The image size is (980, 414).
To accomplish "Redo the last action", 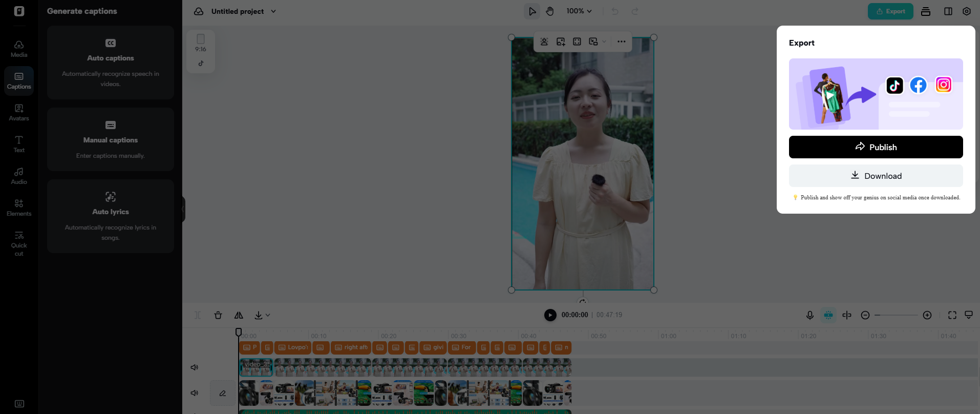I will coord(635,11).
